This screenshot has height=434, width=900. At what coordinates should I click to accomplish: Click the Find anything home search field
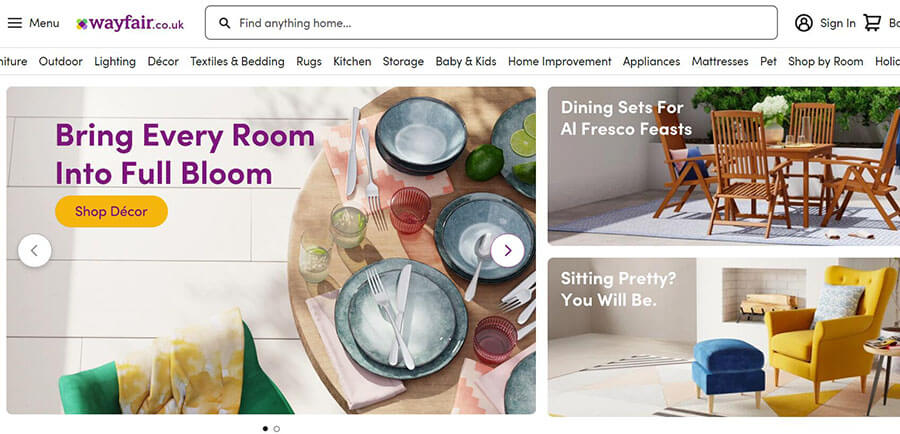491,23
